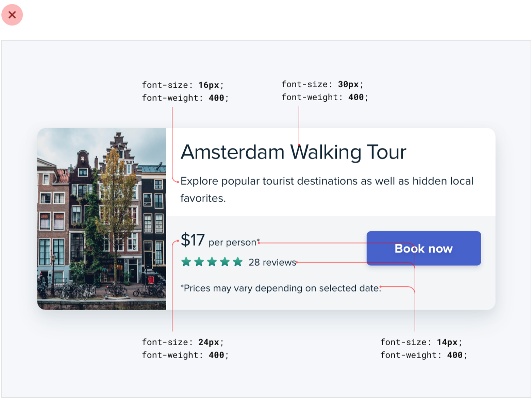
Task: Click the 'Prices may vary' footnote
Action: 280,288
